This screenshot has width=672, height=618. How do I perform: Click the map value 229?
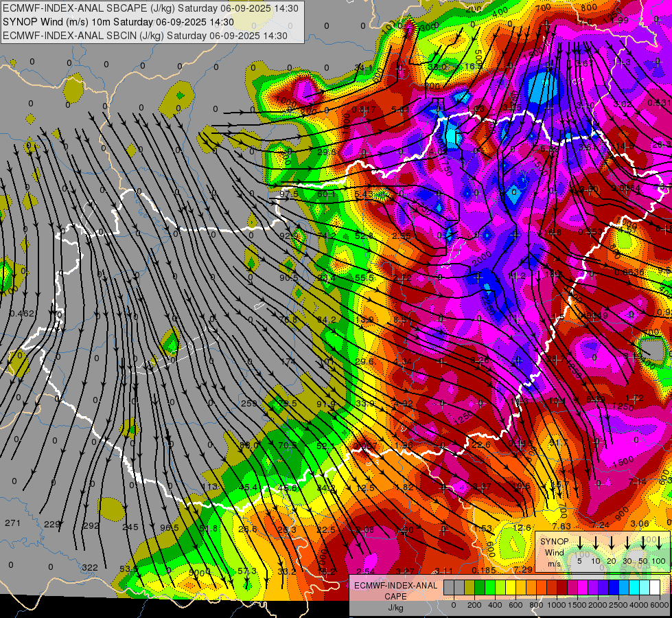pyautogui.click(x=52, y=525)
